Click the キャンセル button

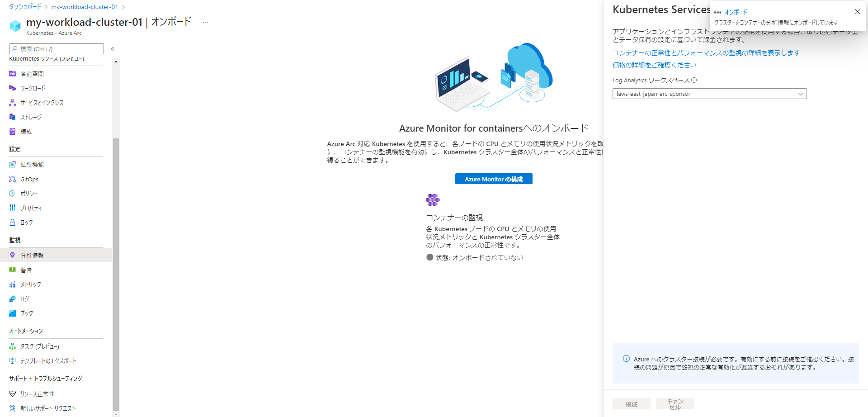click(x=675, y=404)
